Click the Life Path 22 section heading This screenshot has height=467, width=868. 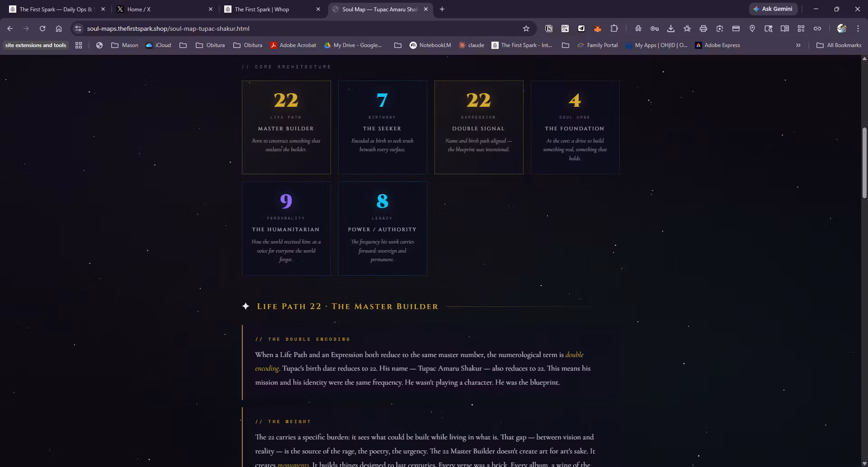(347, 306)
